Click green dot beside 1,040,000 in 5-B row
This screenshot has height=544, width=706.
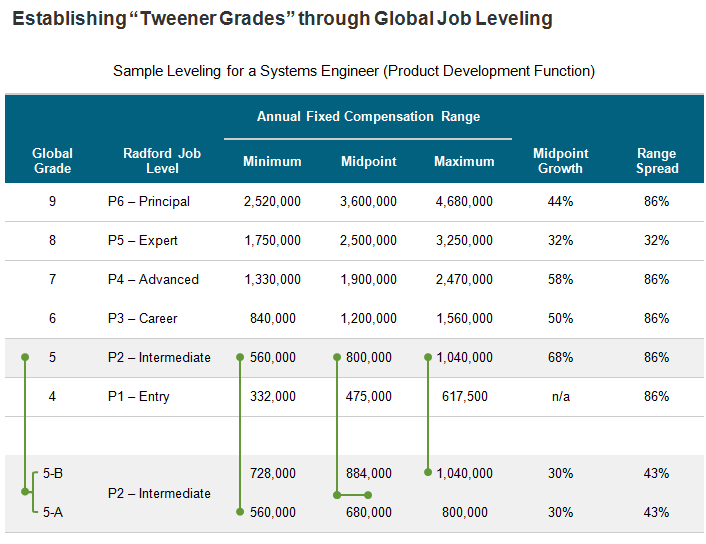[428, 472]
